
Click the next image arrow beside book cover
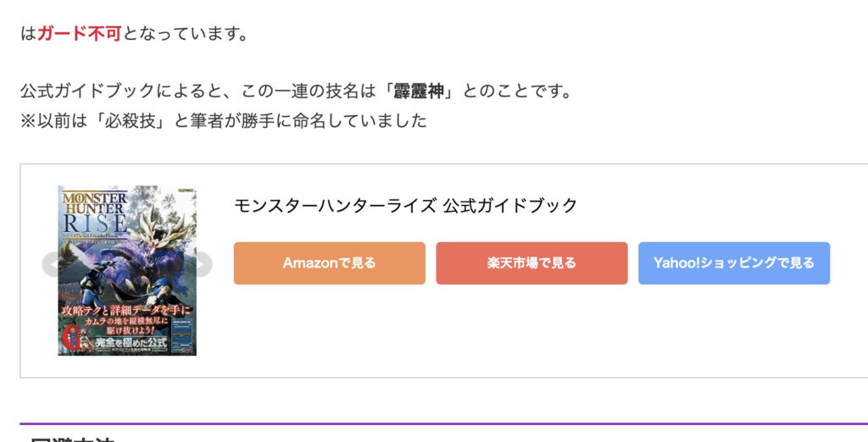[x=203, y=264]
